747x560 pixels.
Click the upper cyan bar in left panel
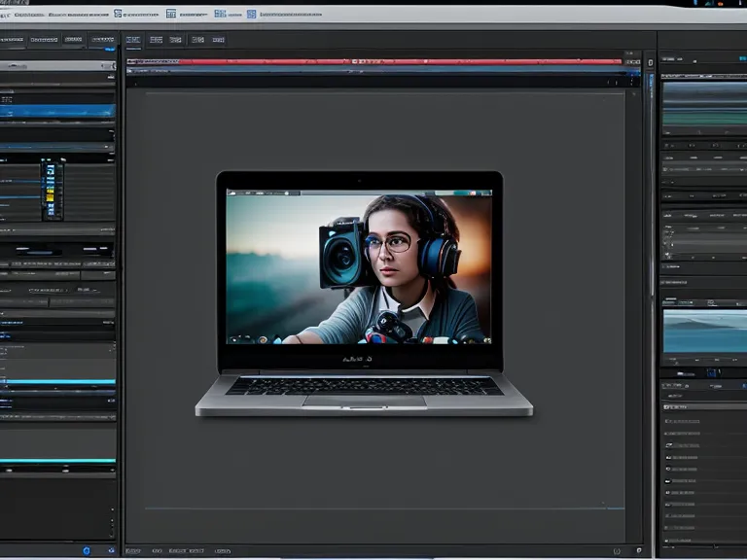[58, 381]
